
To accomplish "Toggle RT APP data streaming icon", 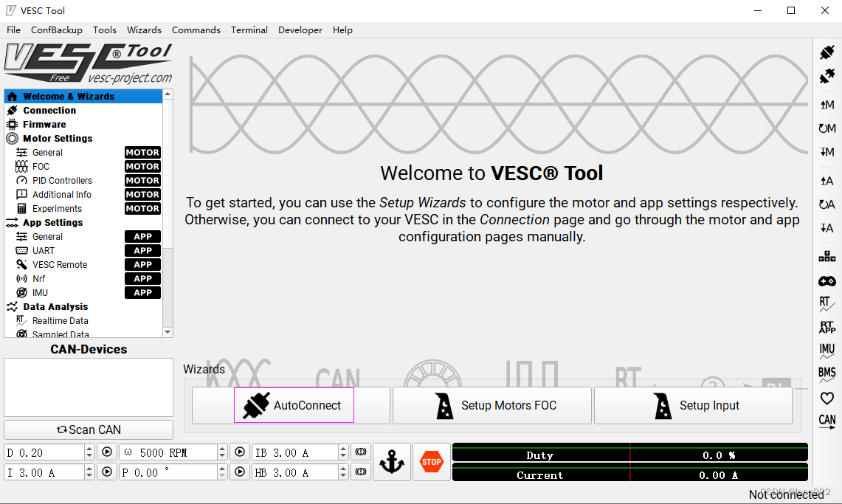I will pos(827,328).
